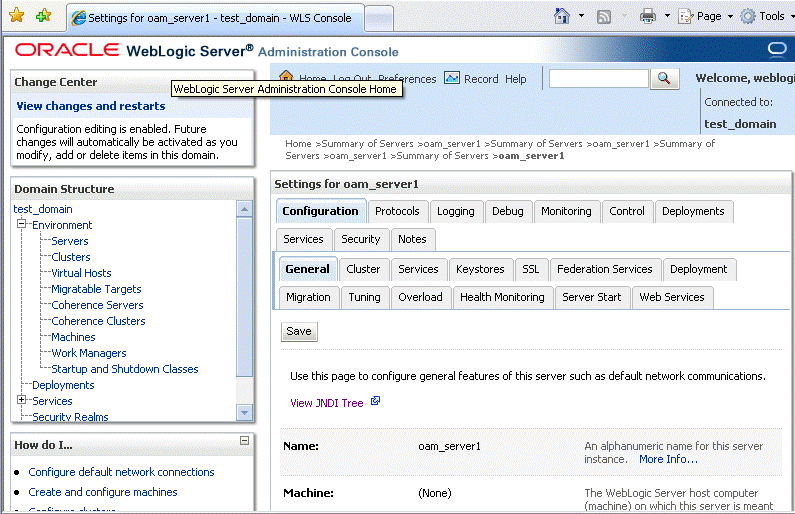
Task: Switch to the Protocols tab
Action: click(398, 211)
